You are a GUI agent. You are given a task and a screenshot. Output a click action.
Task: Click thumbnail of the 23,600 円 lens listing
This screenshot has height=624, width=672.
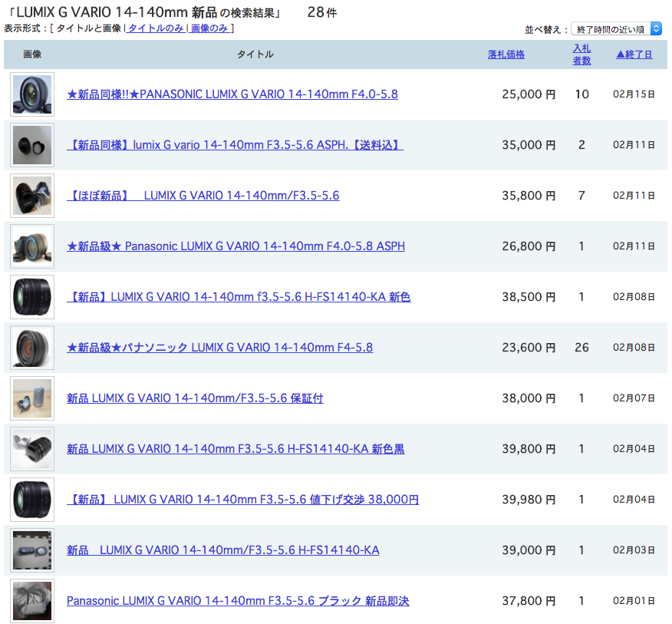(32, 348)
